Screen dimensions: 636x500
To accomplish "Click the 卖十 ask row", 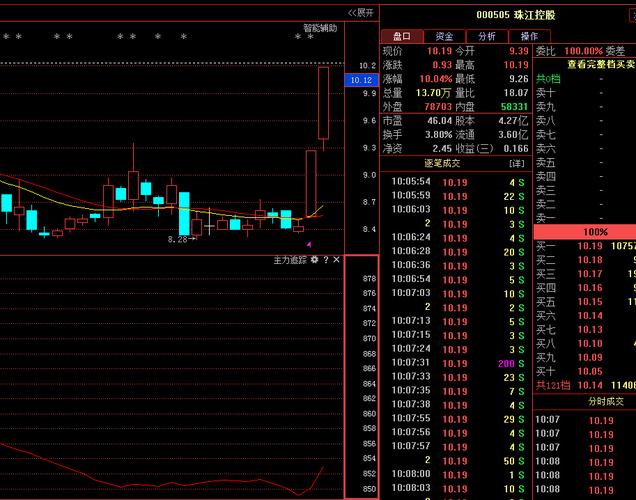I will (584, 93).
